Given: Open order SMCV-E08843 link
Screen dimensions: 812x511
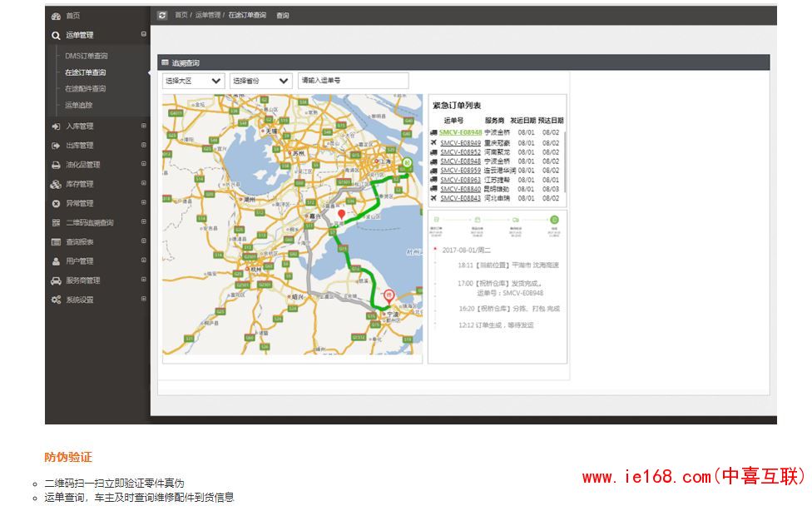Looking at the screenshot, I should pyautogui.click(x=460, y=198).
